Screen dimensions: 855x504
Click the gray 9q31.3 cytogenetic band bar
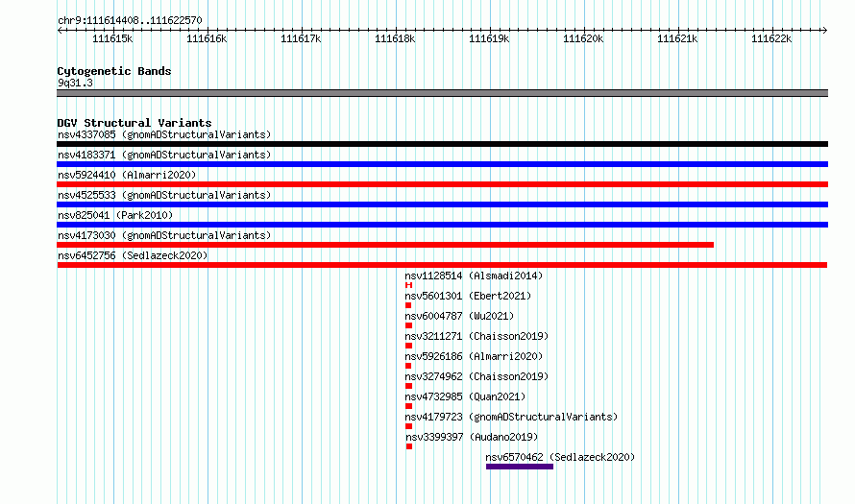[442, 93]
